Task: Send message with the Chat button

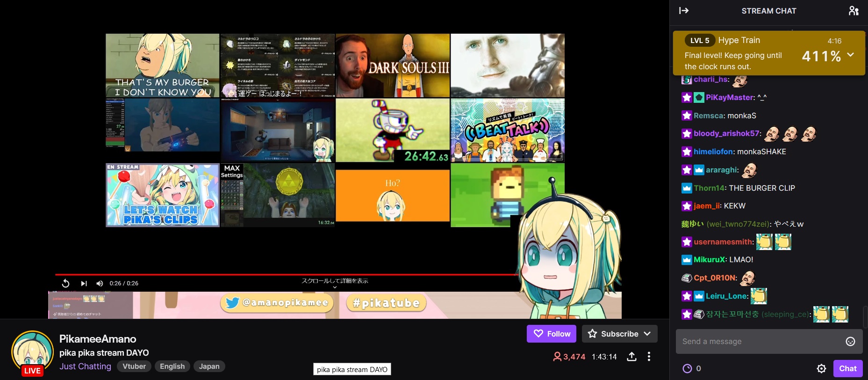Action: 848,368
